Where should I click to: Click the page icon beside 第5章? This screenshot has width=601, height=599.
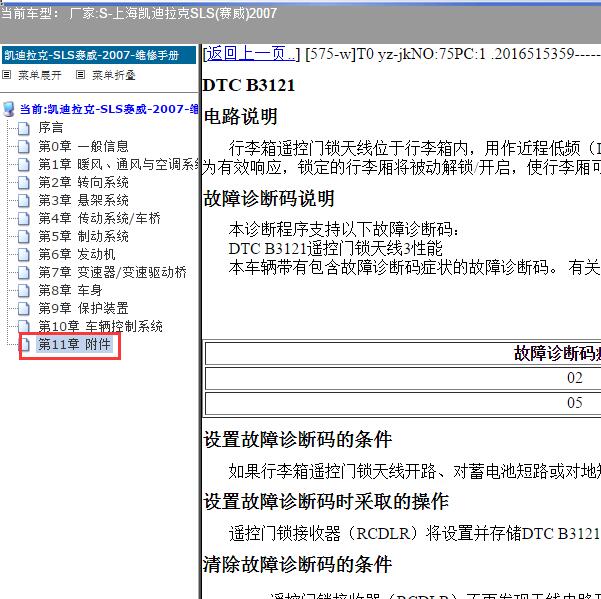[x=24, y=236]
